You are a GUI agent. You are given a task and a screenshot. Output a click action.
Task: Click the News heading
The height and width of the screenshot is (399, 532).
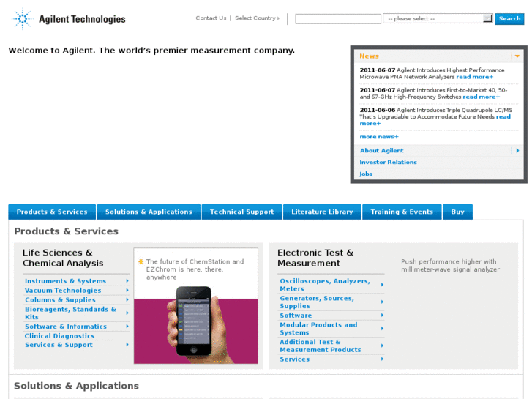369,56
